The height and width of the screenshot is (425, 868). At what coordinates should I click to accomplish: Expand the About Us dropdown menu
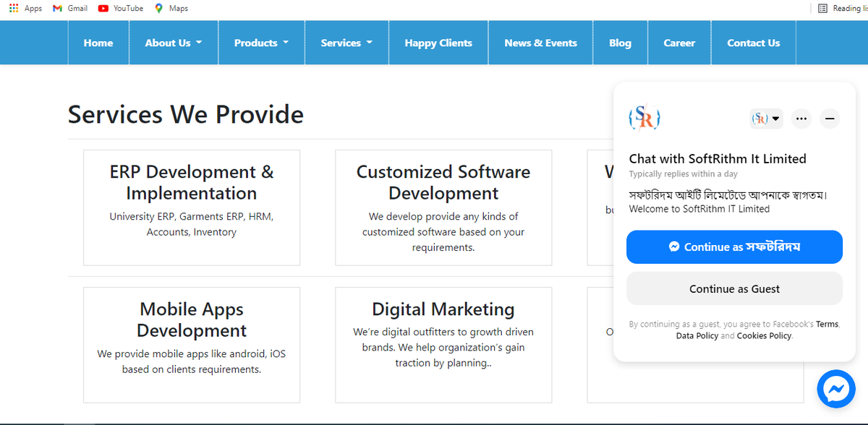[174, 43]
